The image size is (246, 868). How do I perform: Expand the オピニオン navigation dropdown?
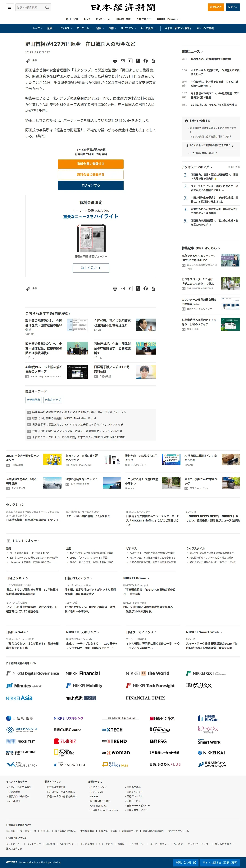tap(128, 28)
